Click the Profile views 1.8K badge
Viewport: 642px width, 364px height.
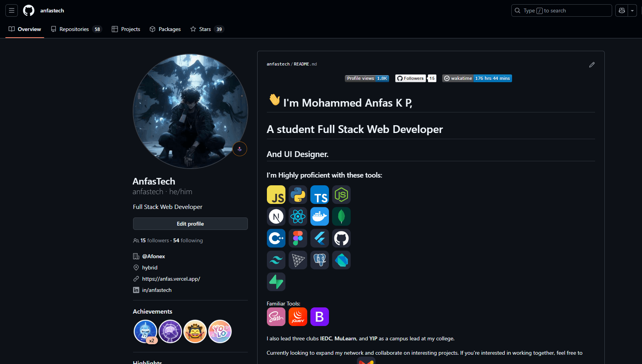tap(367, 78)
